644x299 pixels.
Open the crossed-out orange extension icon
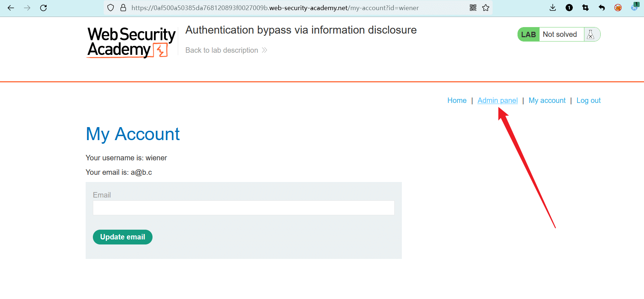[x=618, y=8]
